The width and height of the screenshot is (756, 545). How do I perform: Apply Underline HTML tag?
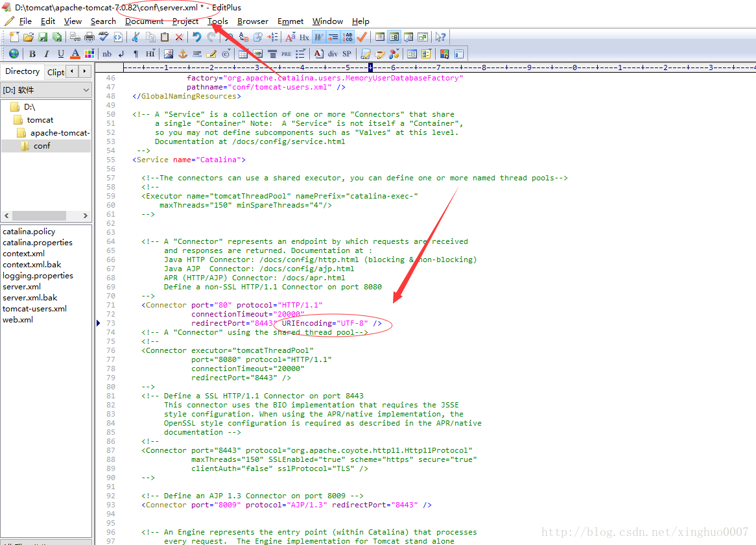tap(61, 54)
